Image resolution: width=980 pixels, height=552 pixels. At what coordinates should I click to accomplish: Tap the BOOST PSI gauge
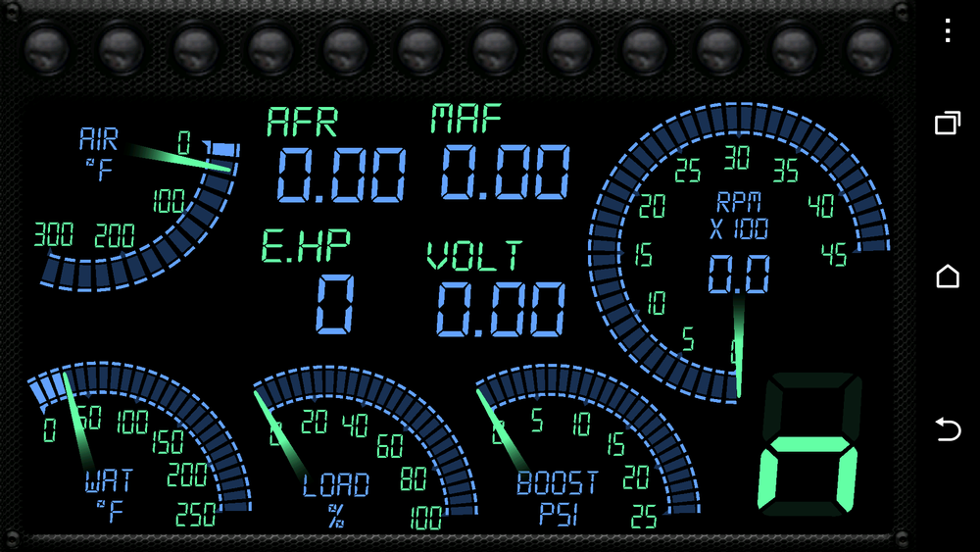tap(587, 446)
